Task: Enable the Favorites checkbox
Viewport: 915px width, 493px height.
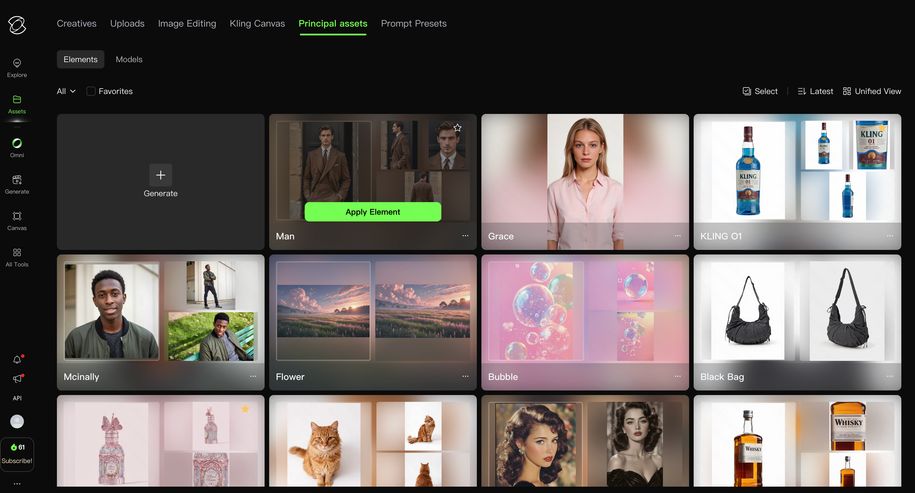Action: click(x=91, y=91)
